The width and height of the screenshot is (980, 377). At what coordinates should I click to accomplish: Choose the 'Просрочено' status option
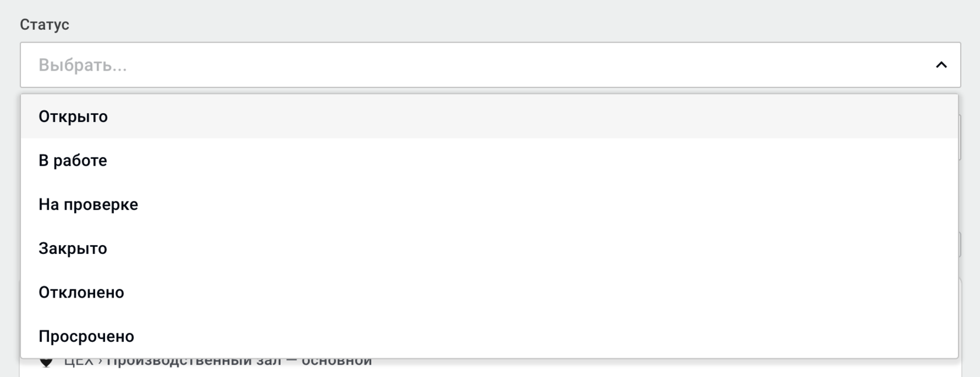pyautogui.click(x=489, y=336)
